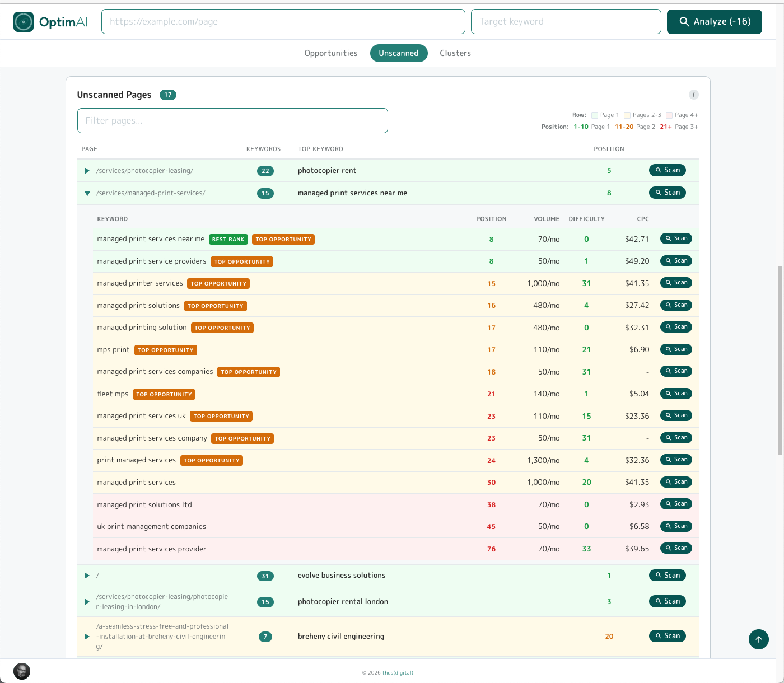This screenshot has height=683, width=784.
Task: Select the Unscanned tab
Action: coord(399,53)
